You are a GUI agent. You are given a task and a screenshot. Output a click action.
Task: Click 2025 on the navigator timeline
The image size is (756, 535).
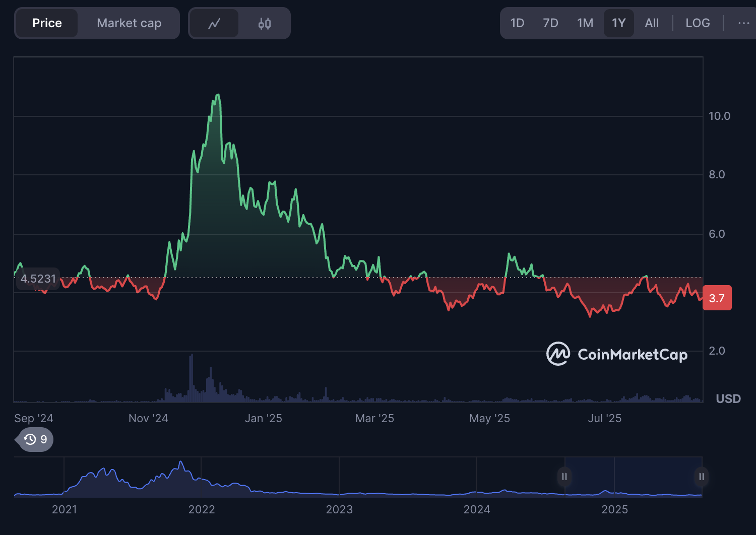click(615, 510)
